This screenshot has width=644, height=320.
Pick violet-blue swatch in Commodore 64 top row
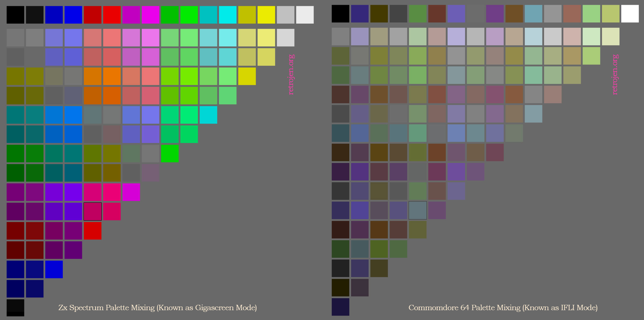(456, 14)
